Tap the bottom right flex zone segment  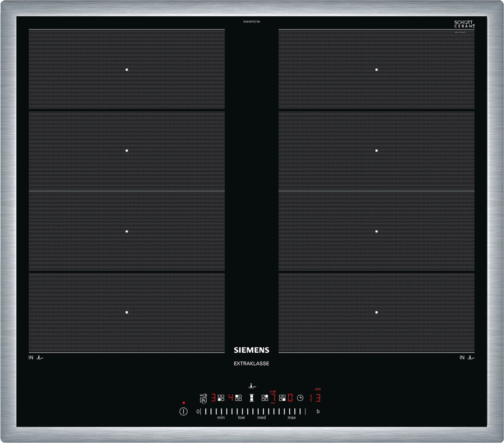(x=377, y=312)
